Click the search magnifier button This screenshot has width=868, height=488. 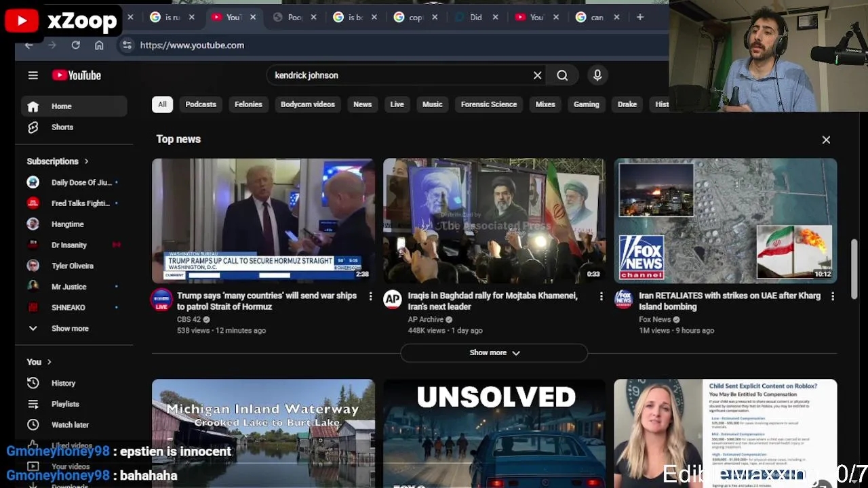562,75
